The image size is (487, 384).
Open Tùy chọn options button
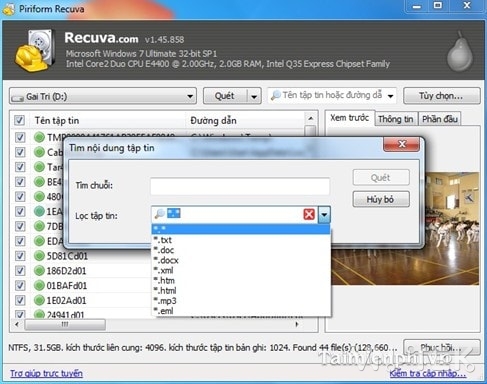(441, 96)
